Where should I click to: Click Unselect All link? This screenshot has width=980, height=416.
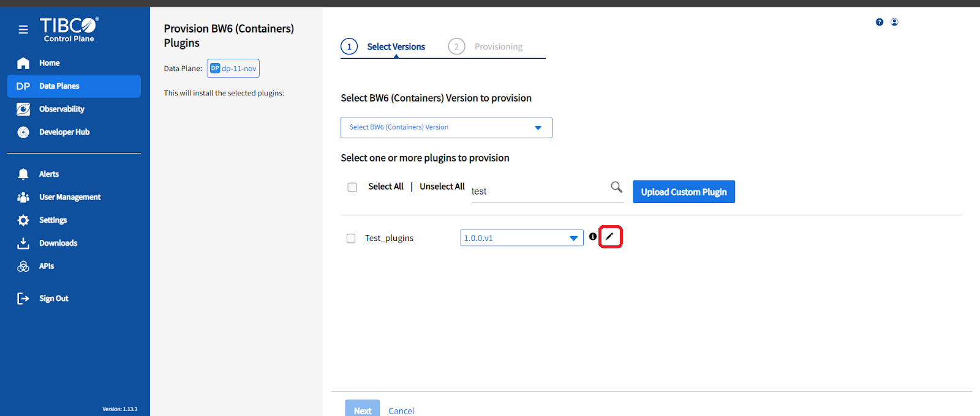tap(442, 187)
